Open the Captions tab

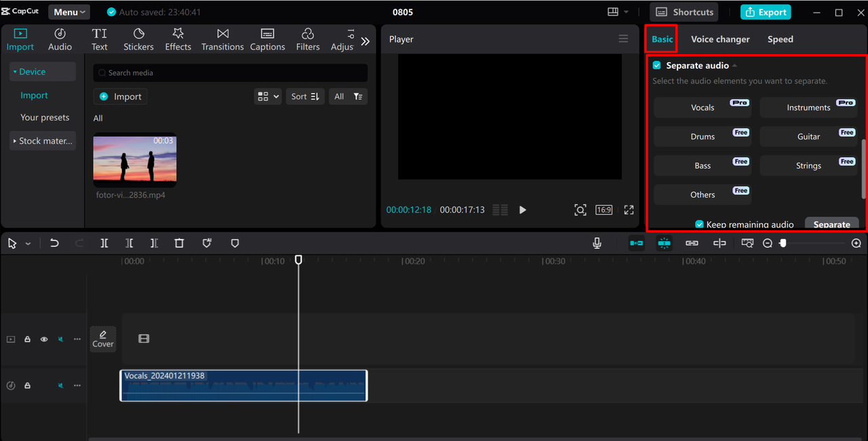coord(267,39)
